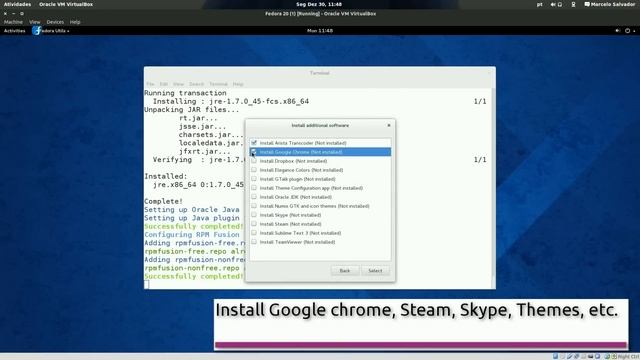Enable Install Theme Configuration app

tap(254, 188)
